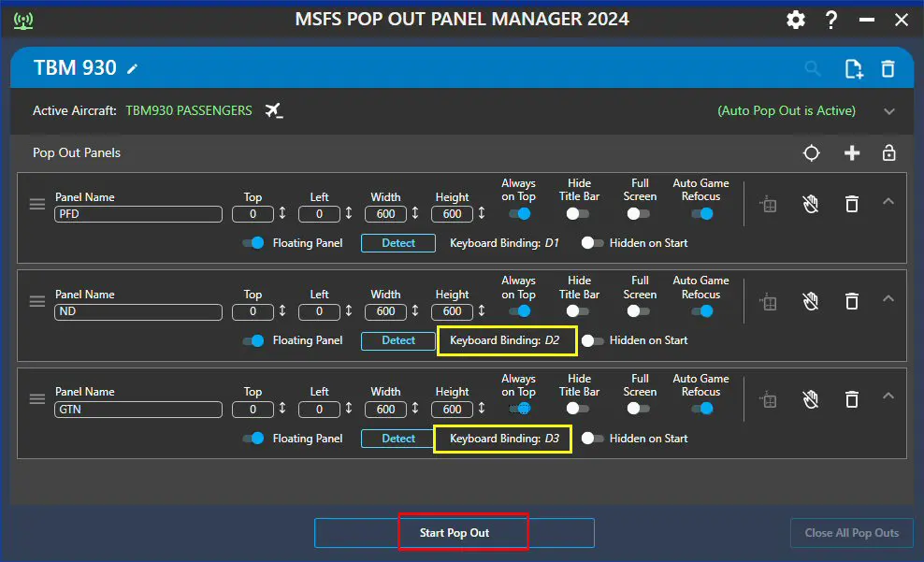Screen dimensions: 924x562
Task: Click the touch hand icon for ND panel
Action: tap(811, 302)
